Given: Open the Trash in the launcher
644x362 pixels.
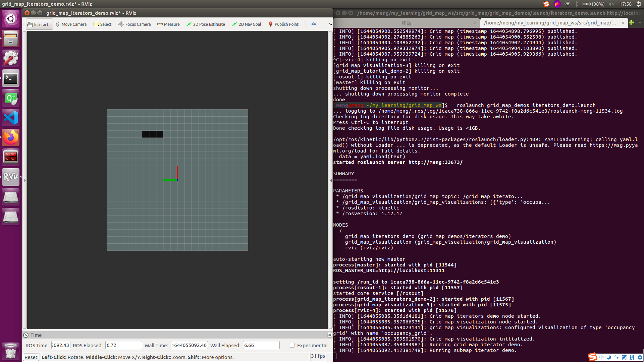Looking at the screenshot, I should tap(11, 351).
